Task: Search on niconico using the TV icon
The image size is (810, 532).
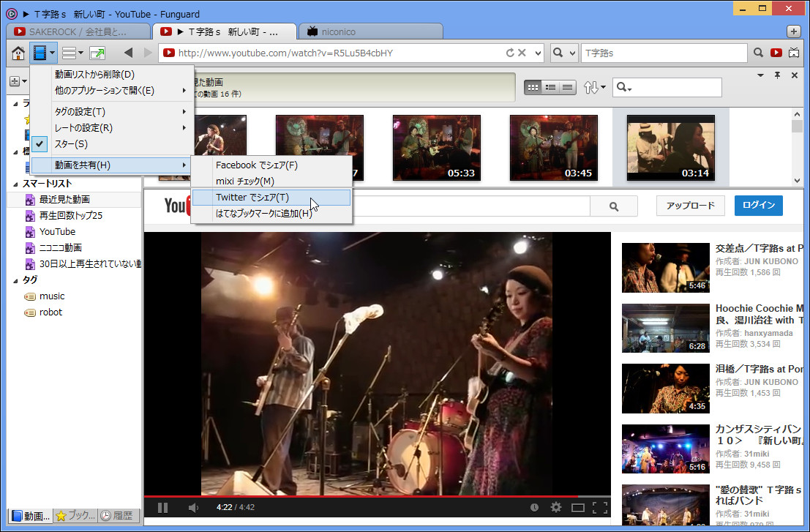Action: point(794,53)
